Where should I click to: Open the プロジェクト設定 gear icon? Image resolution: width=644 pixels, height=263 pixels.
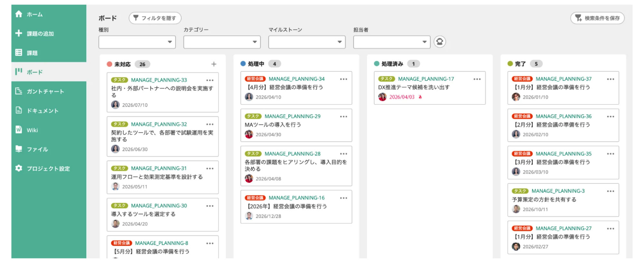pyautogui.click(x=19, y=168)
